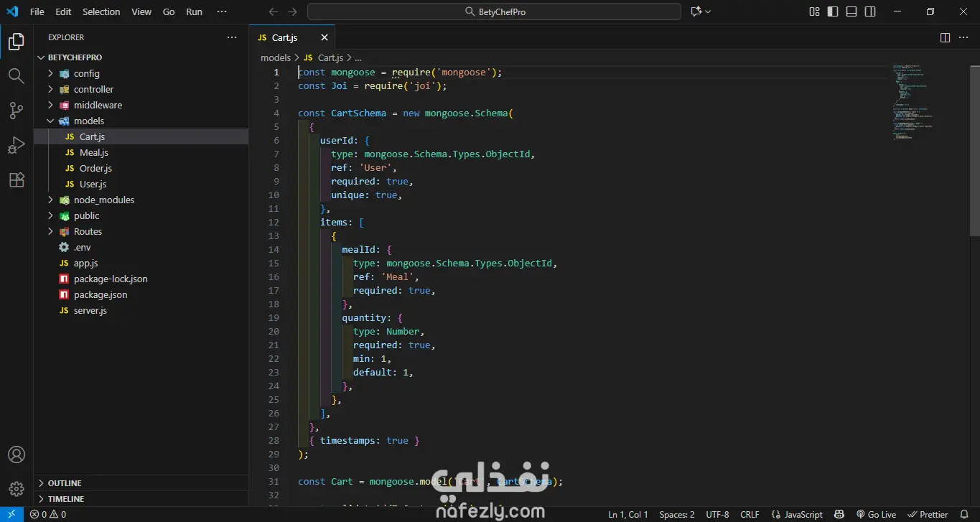Go back using the title bar arrow
This screenshot has height=522, width=980.
click(274, 11)
